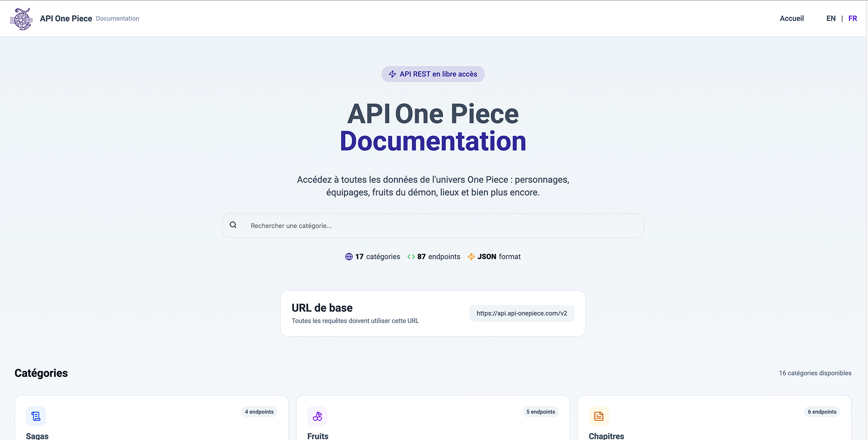Click the 5 endpoints badge on Fruits
The height and width of the screenshot is (440, 868).
(540, 412)
